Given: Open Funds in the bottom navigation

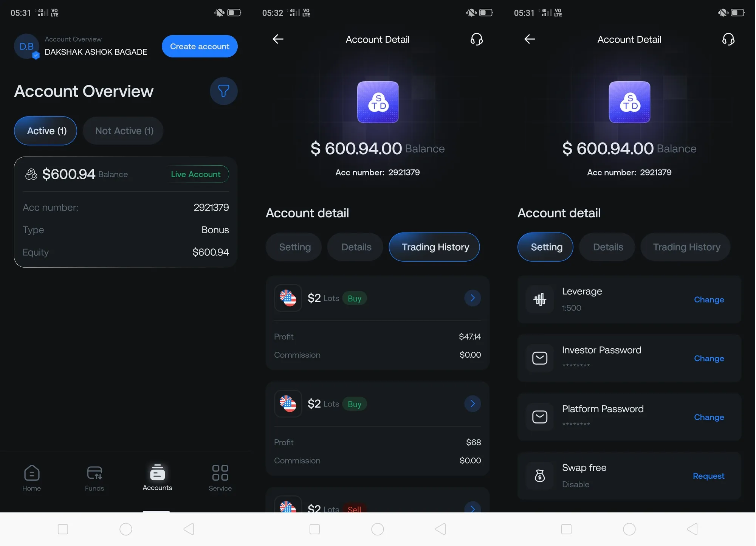Looking at the screenshot, I should (94, 478).
